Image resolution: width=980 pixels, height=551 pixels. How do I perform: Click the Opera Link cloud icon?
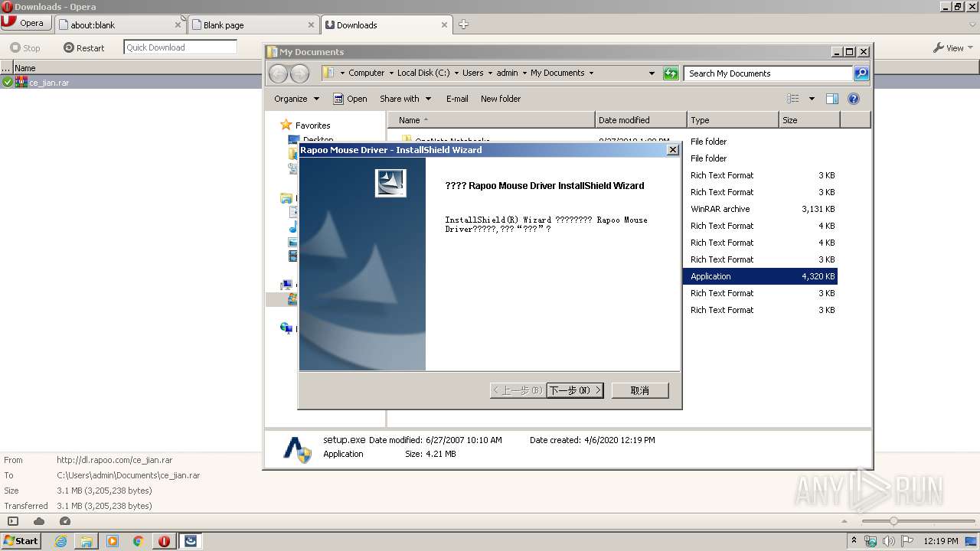click(x=39, y=521)
